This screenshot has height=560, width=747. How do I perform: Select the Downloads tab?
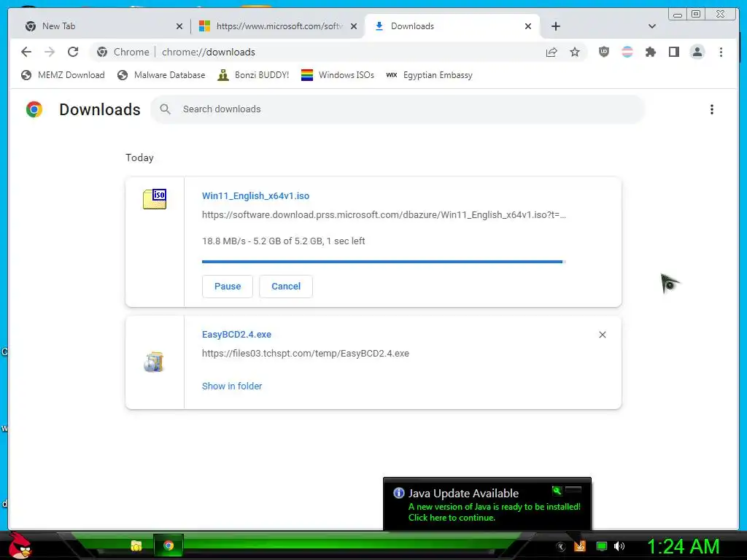click(452, 26)
